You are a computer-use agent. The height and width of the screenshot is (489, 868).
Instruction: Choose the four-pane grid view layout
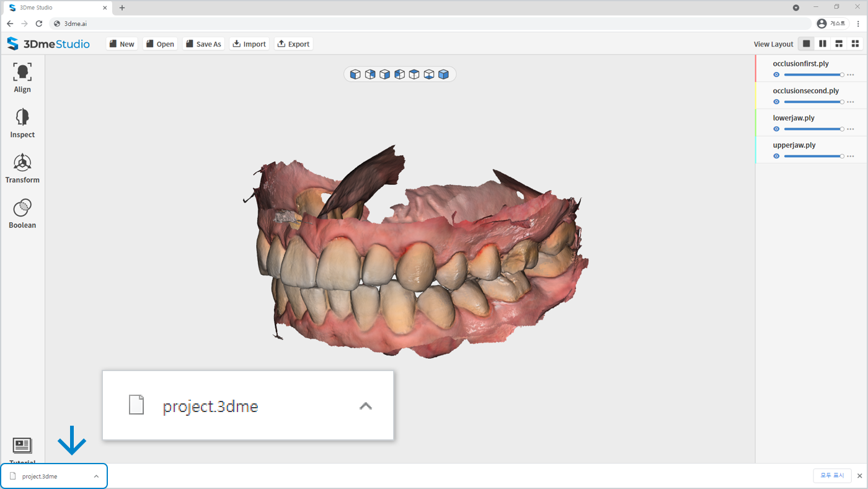(x=855, y=43)
